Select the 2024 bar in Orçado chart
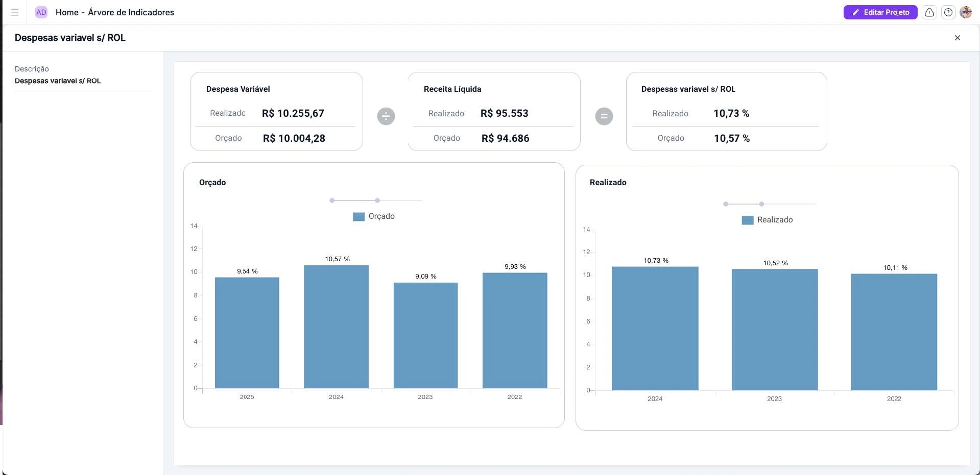This screenshot has width=980, height=475. [x=336, y=327]
